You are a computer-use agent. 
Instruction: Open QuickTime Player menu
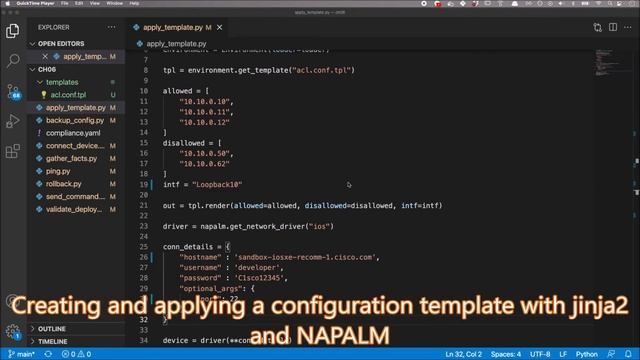pyautogui.click(x=36, y=3)
